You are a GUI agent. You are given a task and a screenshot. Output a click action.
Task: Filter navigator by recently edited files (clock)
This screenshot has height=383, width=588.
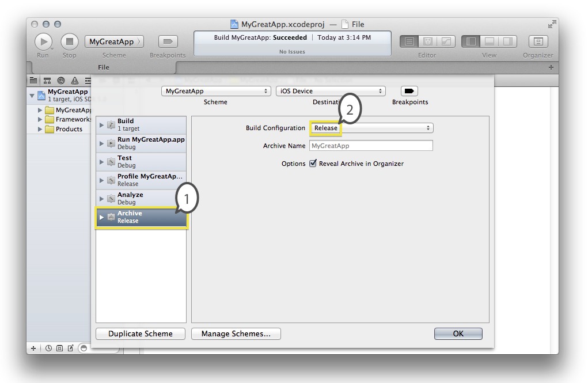[48, 348]
